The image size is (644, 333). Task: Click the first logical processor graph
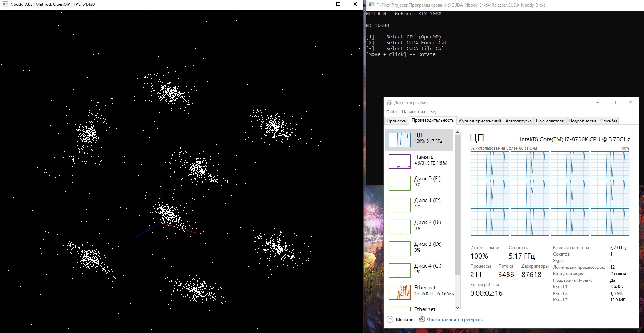tap(490, 165)
